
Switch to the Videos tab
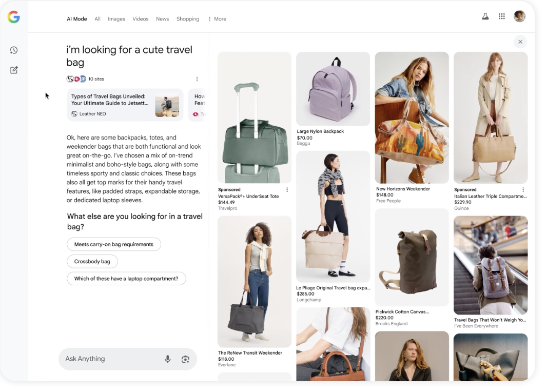click(140, 19)
